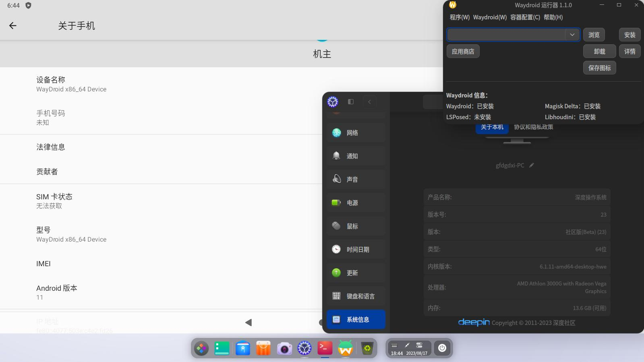This screenshot has width=644, height=362.
Task: Go back from the 关于手机 page
Action: click(13, 26)
